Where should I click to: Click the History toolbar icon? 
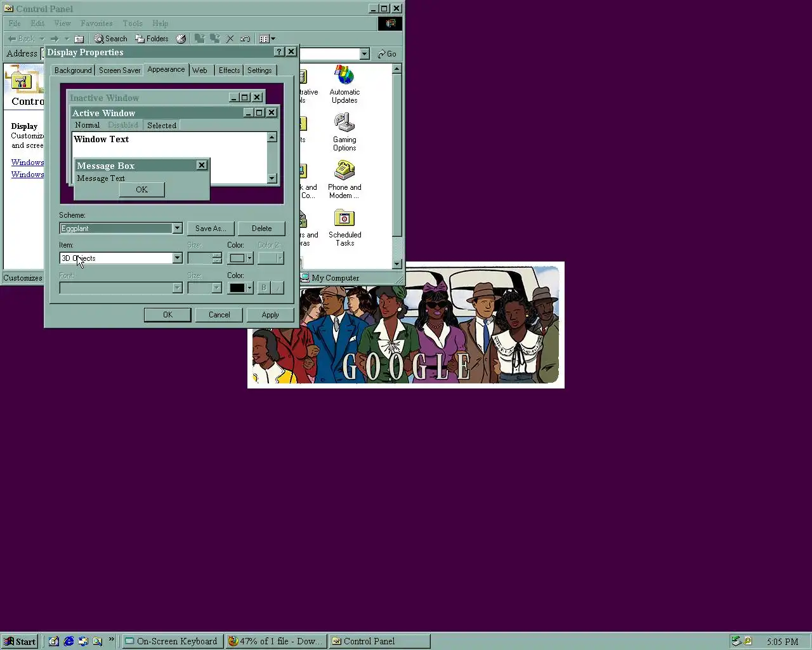[x=181, y=39]
